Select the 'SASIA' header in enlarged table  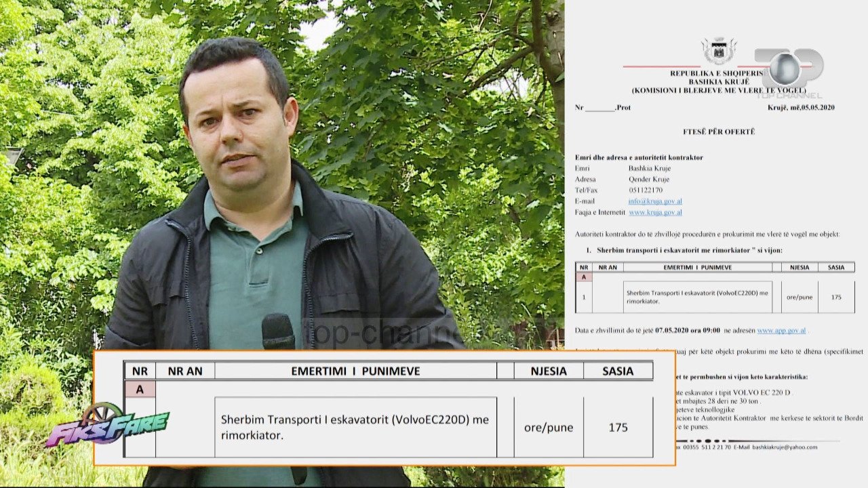coord(618,371)
